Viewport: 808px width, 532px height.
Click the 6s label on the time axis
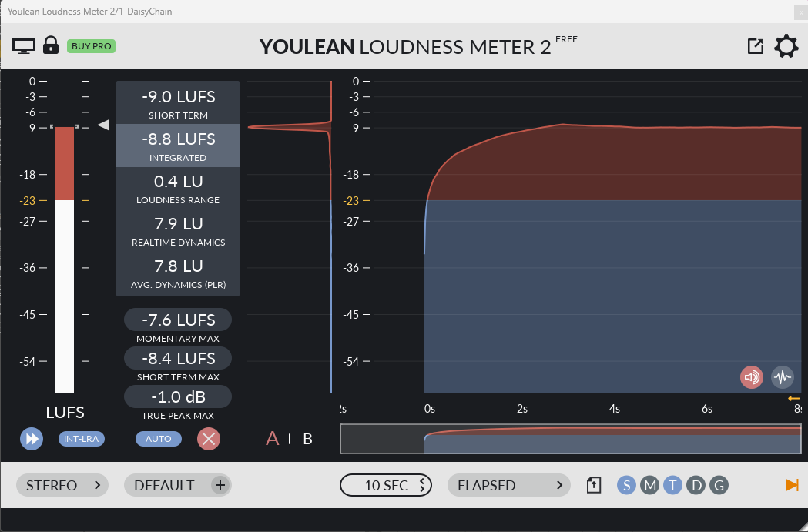tap(707, 409)
